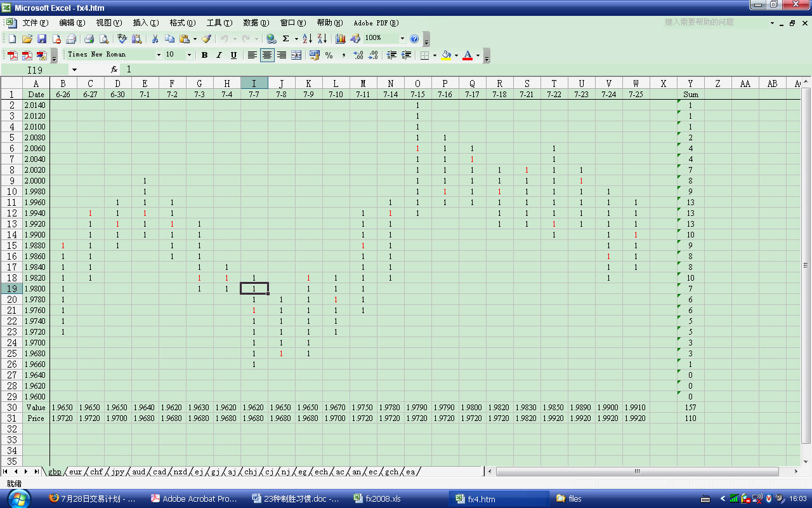
Task: Open the 文件(F) menu
Action: 35,23
